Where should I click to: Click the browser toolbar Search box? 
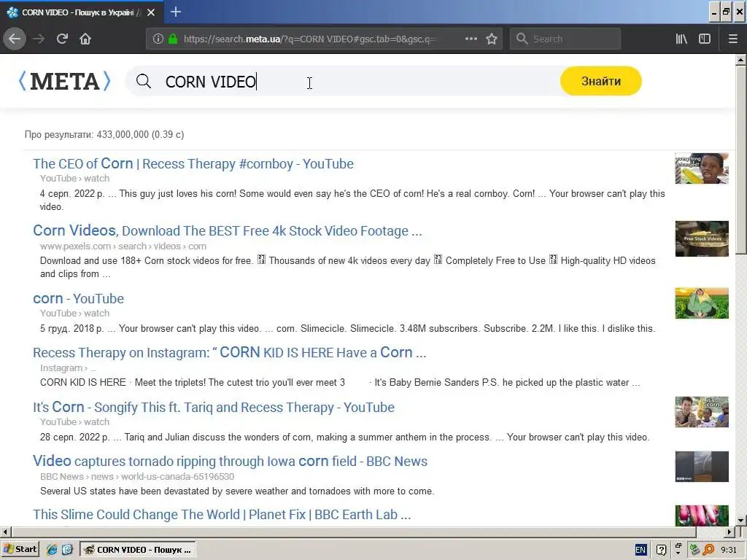565,39
